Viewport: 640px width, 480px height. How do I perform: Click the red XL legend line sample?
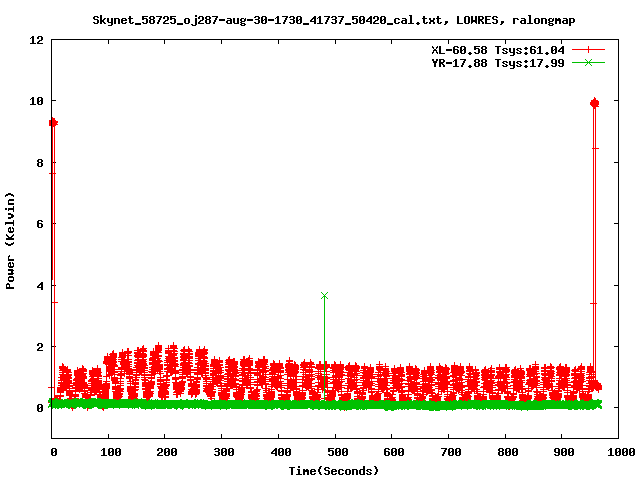(588, 50)
